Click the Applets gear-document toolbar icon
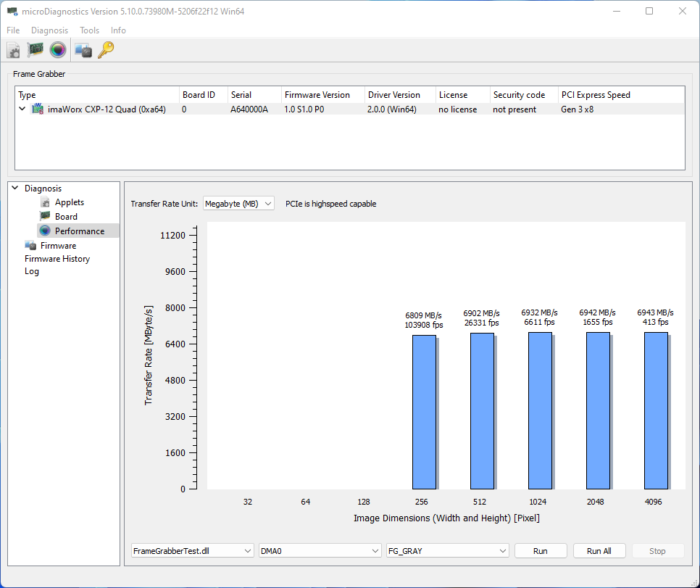The image size is (700, 588). (x=14, y=50)
